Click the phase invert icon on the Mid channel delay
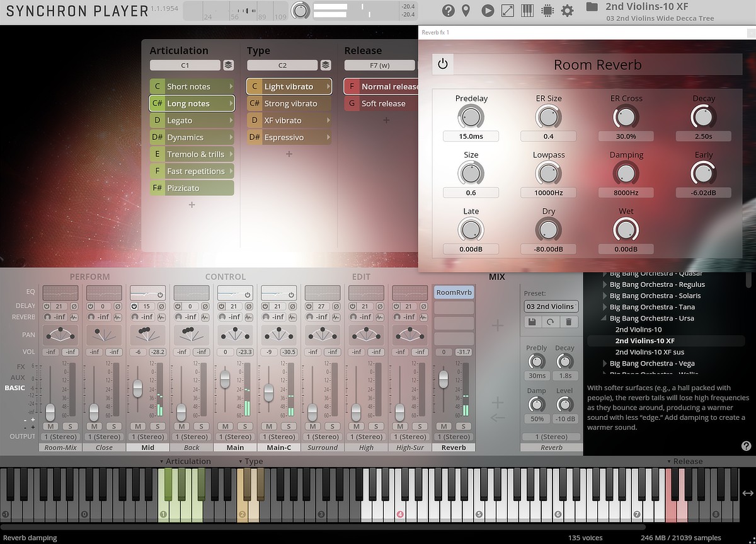756x544 pixels. pyautogui.click(x=161, y=306)
